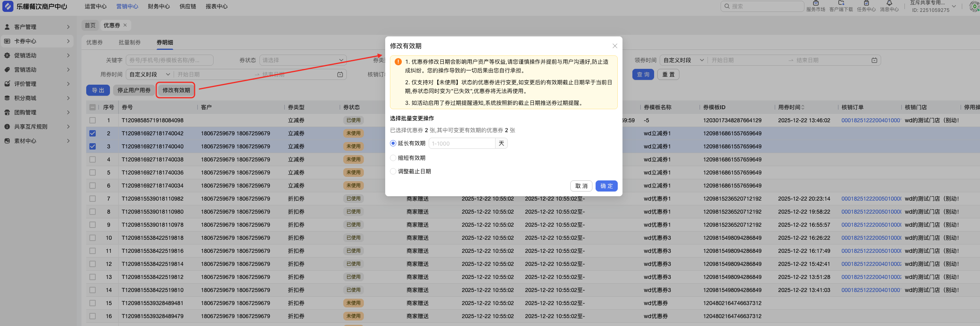Open 消息中心 notification bell
The height and width of the screenshot is (326, 980).
(889, 4)
